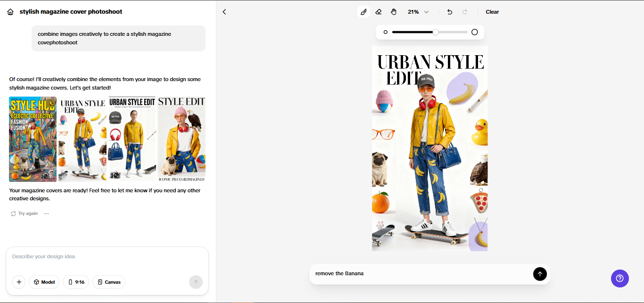Viewport: 644px width, 303px height.
Task: Focus the 'Describe your design idea' field
Action: tap(107, 257)
